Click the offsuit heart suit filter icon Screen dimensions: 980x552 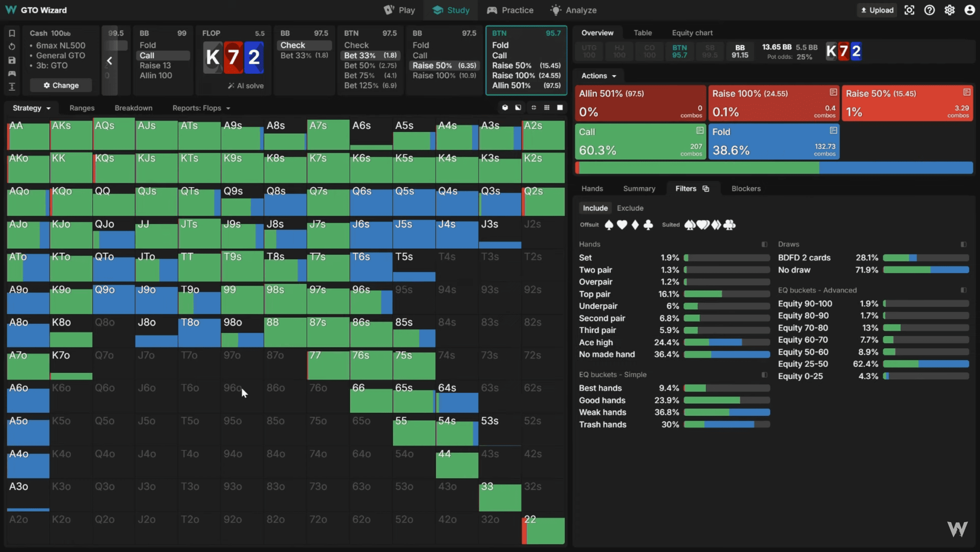pyautogui.click(x=622, y=225)
